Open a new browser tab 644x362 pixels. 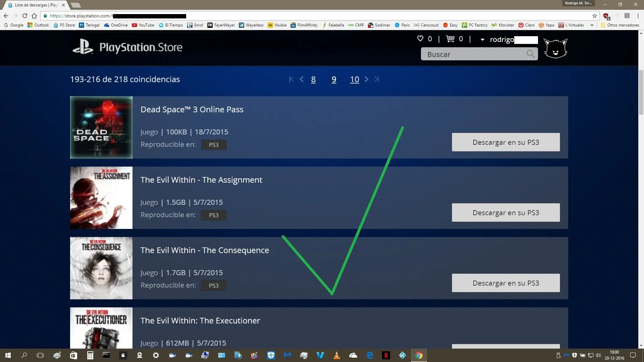(76, 5)
